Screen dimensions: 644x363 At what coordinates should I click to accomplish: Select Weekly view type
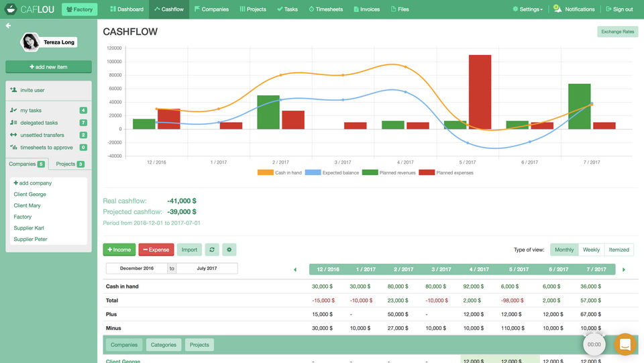[x=592, y=249]
